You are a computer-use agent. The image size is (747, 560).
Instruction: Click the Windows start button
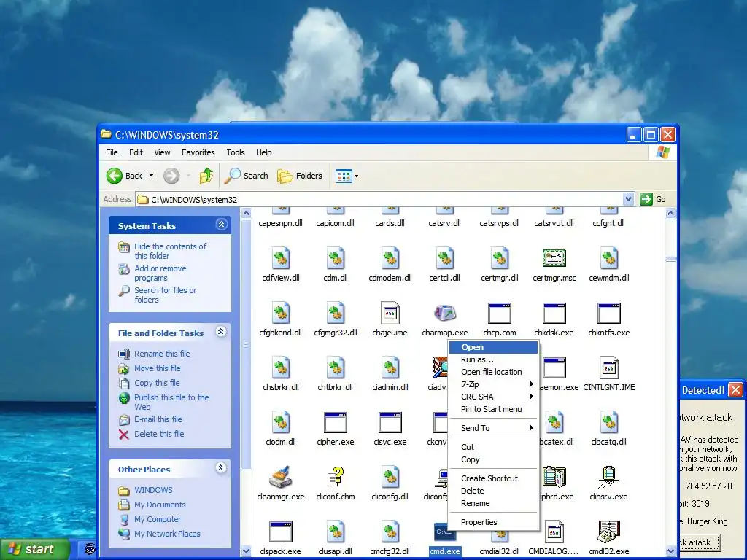point(35,550)
